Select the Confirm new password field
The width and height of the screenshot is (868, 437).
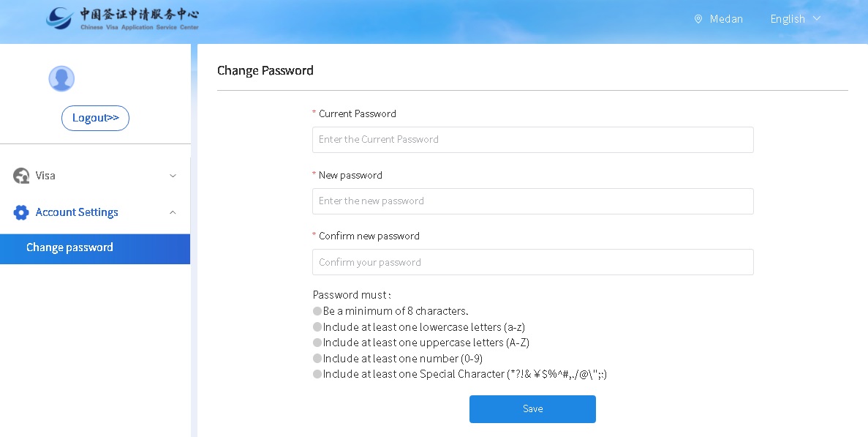click(x=532, y=262)
